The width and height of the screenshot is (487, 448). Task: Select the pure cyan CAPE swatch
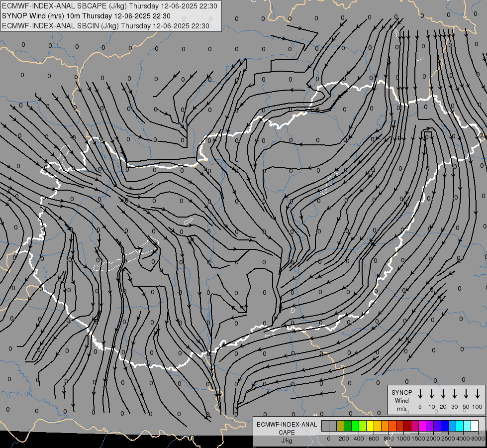(x=460, y=426)
